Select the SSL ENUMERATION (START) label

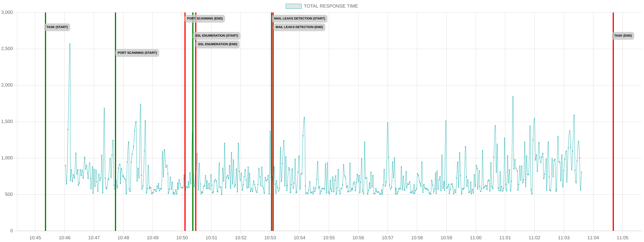(x=216, y=36)
